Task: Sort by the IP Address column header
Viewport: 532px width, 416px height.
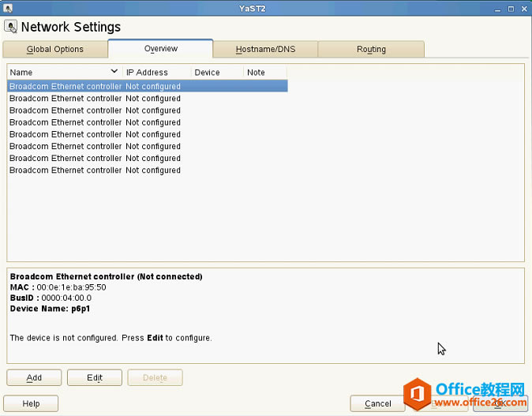Action: pyautogui.click(x=157, y=73)
